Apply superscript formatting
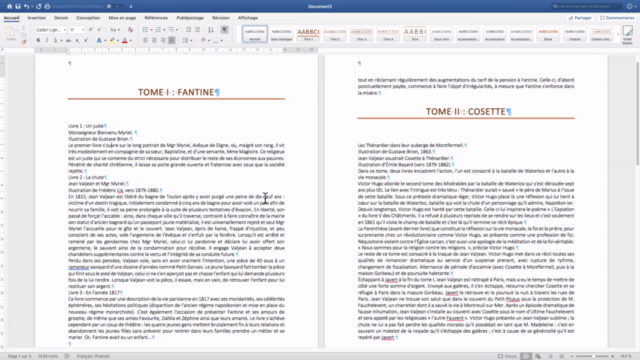The height and width of the screenshot is (360, 640). click(86, 40)
